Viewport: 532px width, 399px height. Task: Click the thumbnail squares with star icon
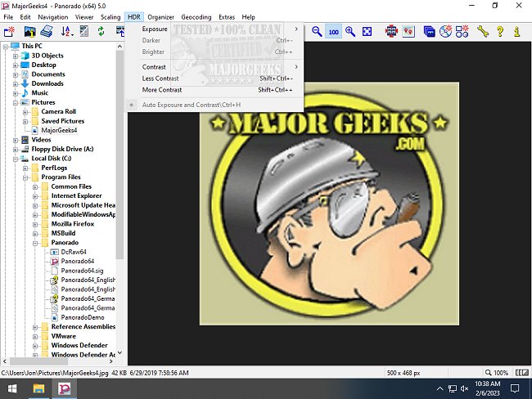click(x=462, y=32)
